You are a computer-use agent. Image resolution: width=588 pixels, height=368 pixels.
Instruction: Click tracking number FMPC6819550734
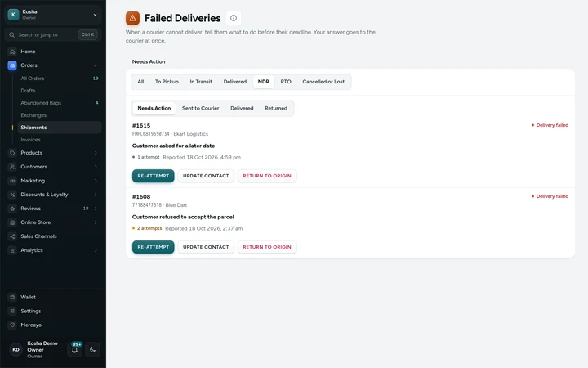[151, 134]
